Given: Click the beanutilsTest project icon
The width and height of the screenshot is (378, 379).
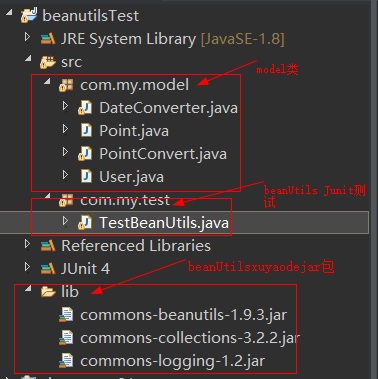Looking at the screenshot, I should [29, 15].
